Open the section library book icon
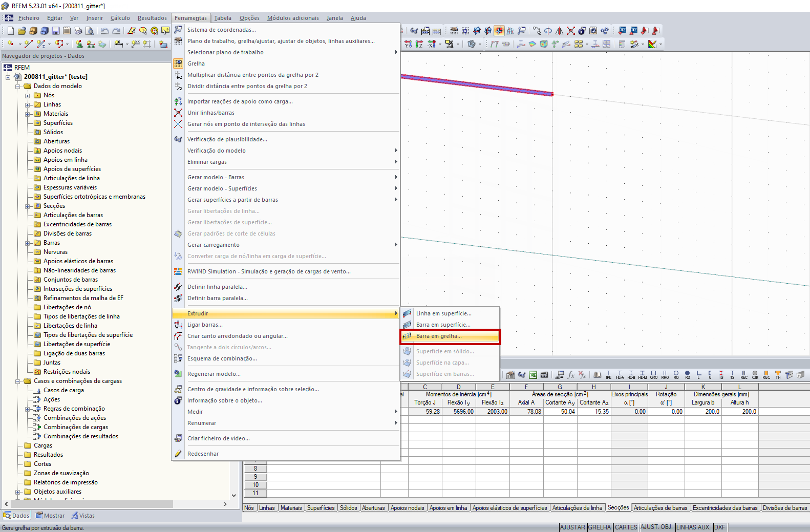Viewport: 810px width, 532px height. click(x=598, y=375)
